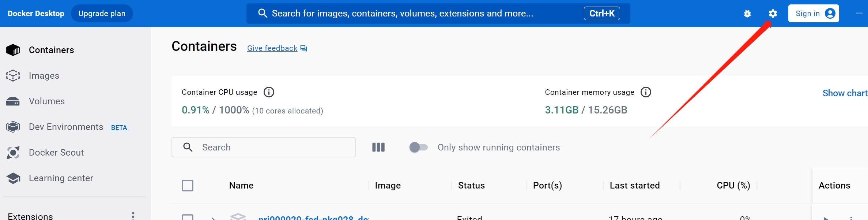Click the Port(s) column header

pos(548,186)
